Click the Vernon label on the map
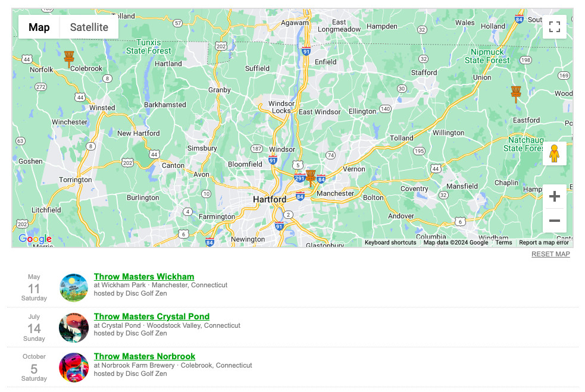This screenshot has width=585, height=392. pos(353,169)
